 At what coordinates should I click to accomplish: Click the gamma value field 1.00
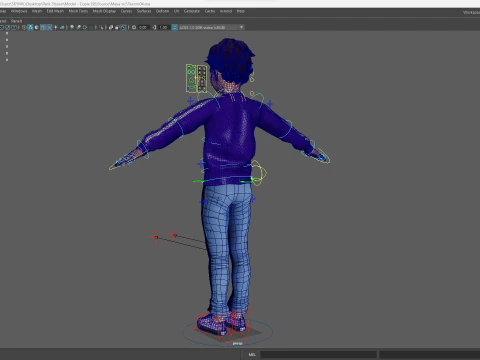coord(163,27)
